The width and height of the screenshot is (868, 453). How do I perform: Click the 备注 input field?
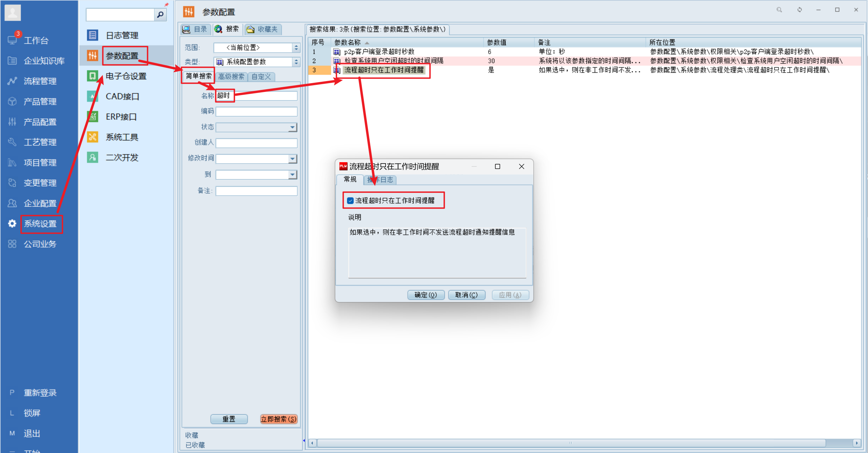(x=257, y=191)
